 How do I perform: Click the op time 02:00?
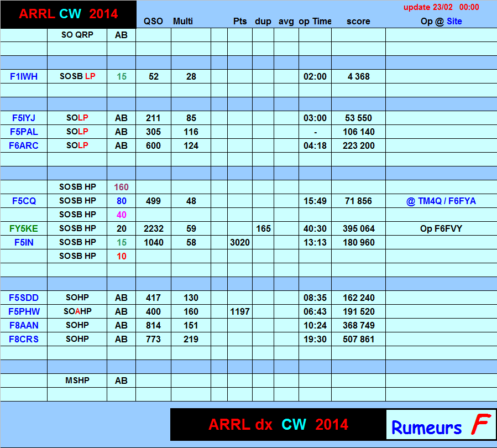[315, 76]
